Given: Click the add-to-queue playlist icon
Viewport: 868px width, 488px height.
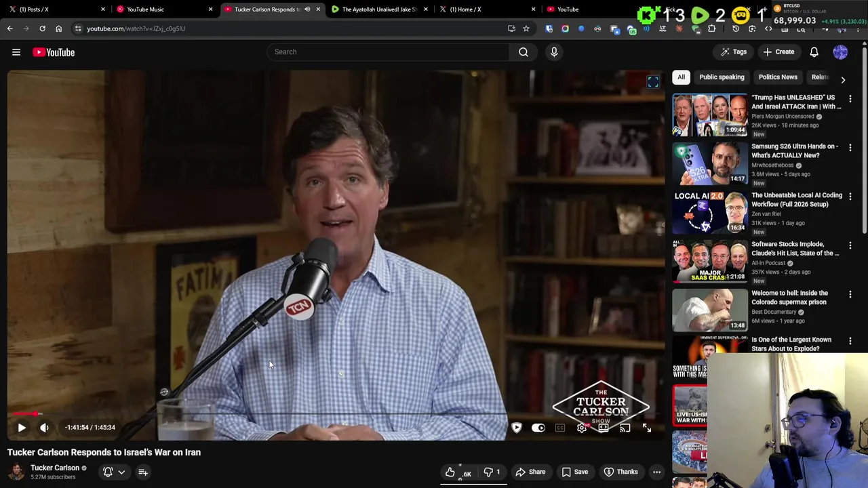Looking at the screenshot, I should point(143,472).
